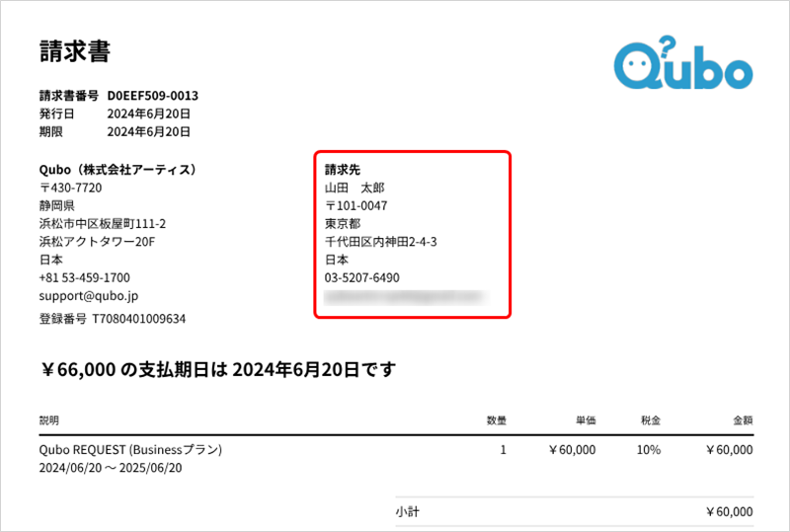790x532 pixels.
Task: Click the 税金 column header
Action: pyautogui.click(x=651, y=420)
